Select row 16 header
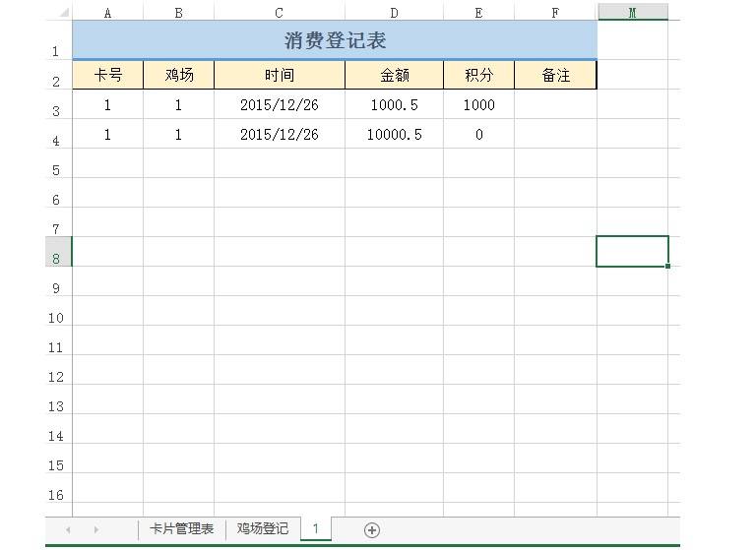Screen dimensions: 756x550 tap(58, 488)
